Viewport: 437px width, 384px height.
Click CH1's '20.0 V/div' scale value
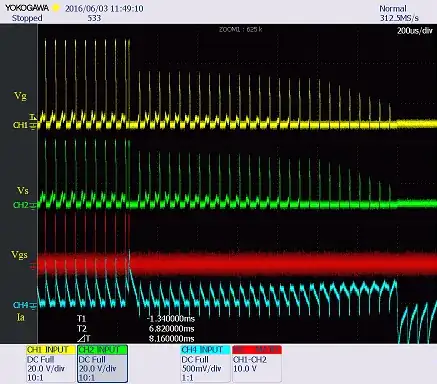[x=46, y=369]
